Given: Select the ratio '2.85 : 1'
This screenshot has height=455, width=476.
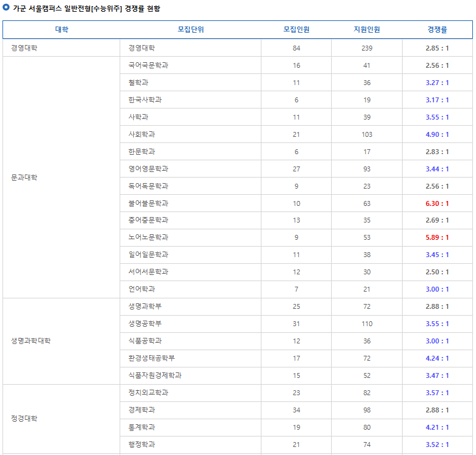Looking at the screenshot, I should click(437, 48).
